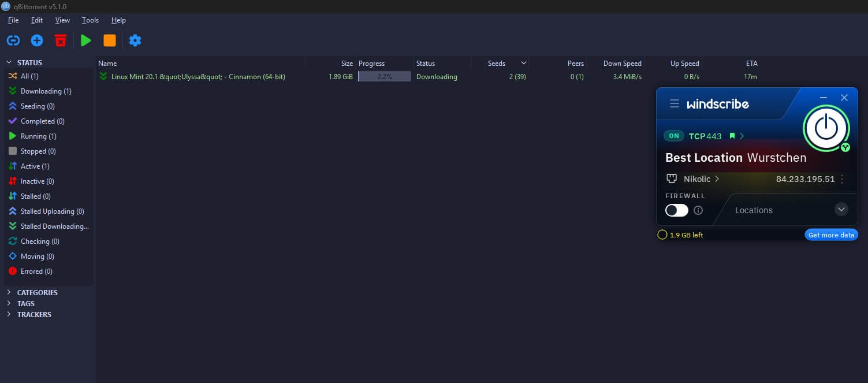Click the green Start torrent icon
Viewport: 868px width, 383px height.
[x=86, y=40]
